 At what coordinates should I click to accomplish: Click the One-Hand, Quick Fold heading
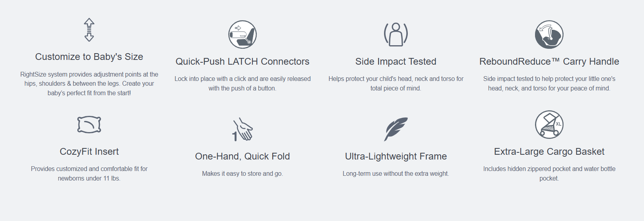(x=243, y=156)
